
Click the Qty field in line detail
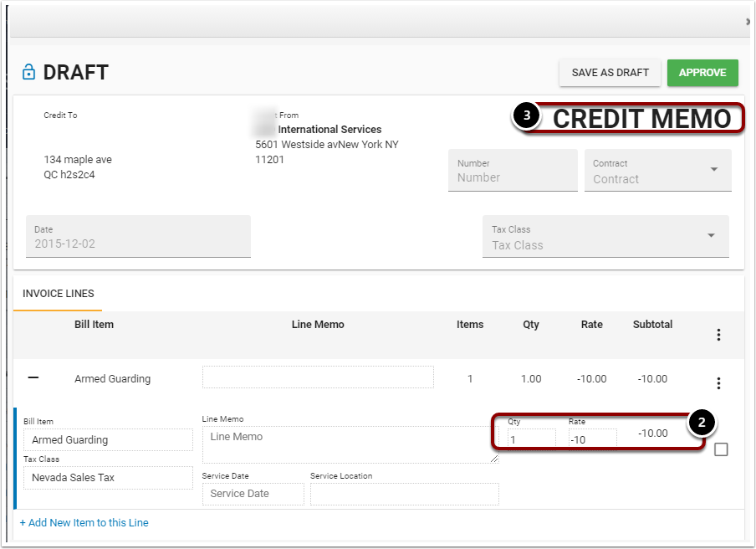tap(531, 439)
